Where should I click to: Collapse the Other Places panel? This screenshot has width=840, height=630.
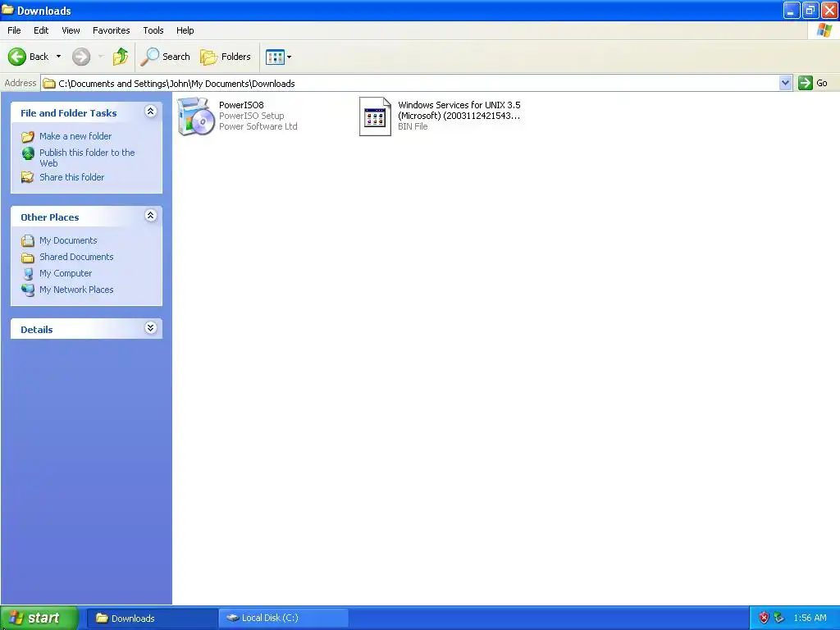pyautogui.click(x=151, y=216)
